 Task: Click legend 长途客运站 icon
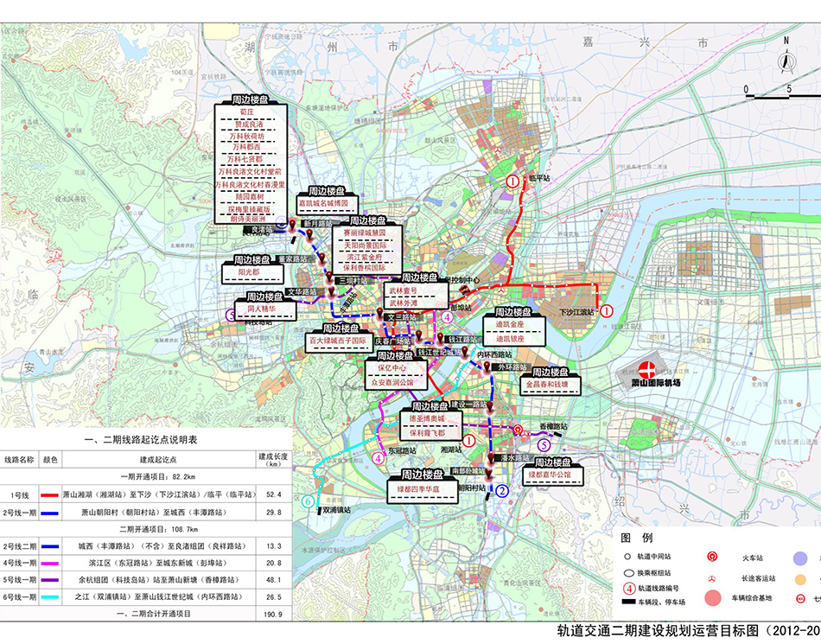(711, 578)
